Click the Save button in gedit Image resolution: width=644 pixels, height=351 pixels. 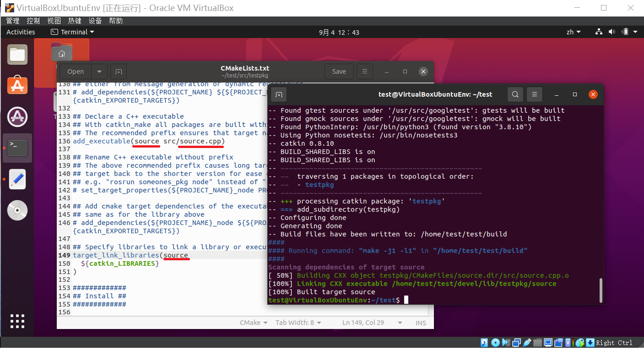[x=339, y=71]
